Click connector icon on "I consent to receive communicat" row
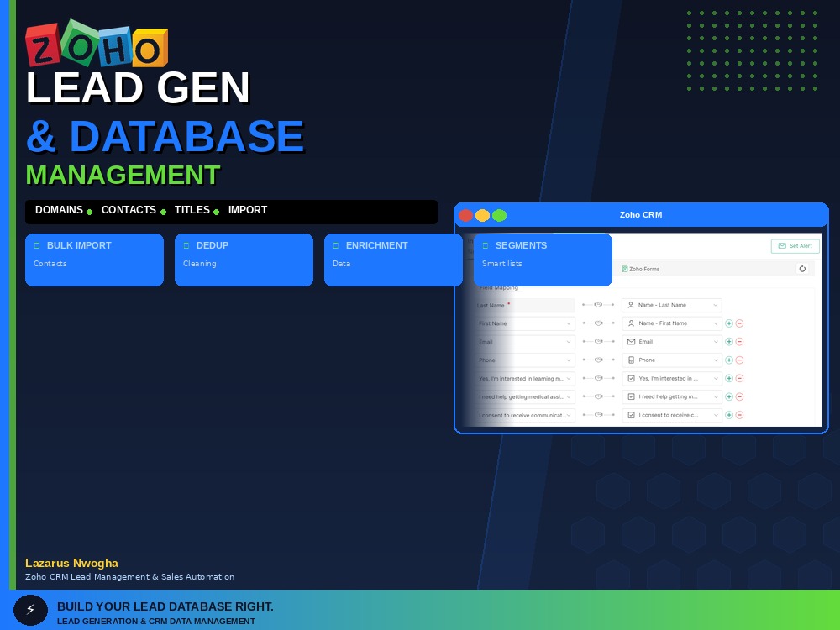 coord(598,415)
